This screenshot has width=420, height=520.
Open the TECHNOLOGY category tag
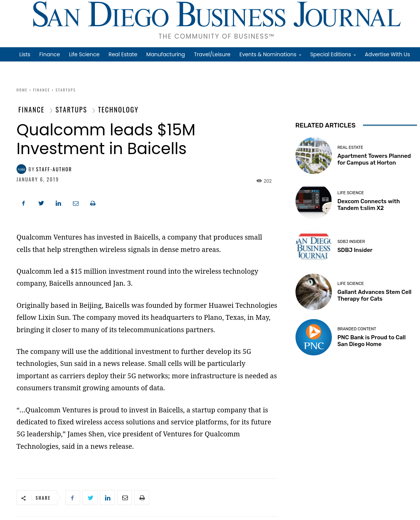pos(118,110)
